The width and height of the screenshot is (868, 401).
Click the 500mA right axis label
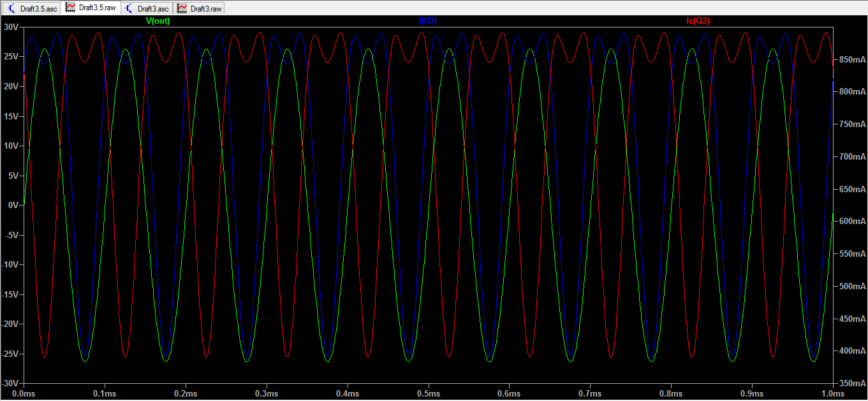point(851,286)
